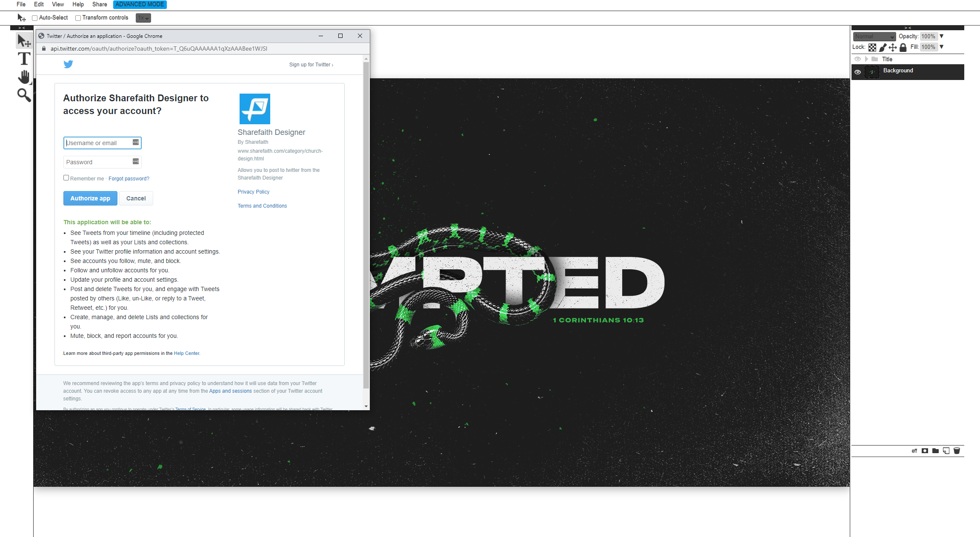
Task: Click the Cancel button
Action: (x=136, y=198)
